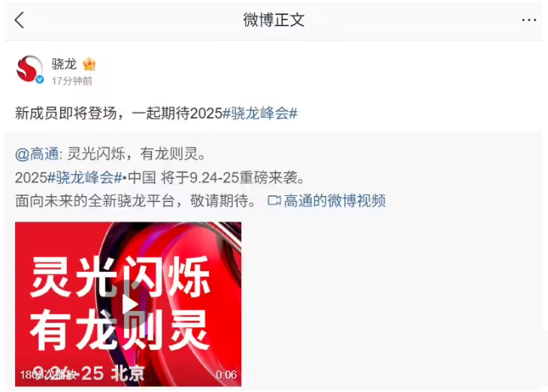Tap the repost line 将于9.24-25重磅来袭
Image resolution: width=548 pixels, height=392 pixels.
(232, 178)
